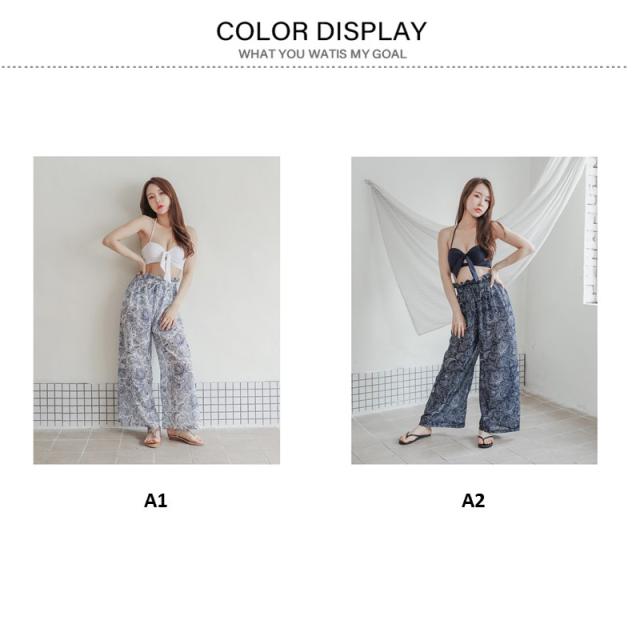This screenshot has height=640, width=640.
Task: Pick the light blue paisley pants in A1
Action: pyautogui.click(x=158, y=353)
